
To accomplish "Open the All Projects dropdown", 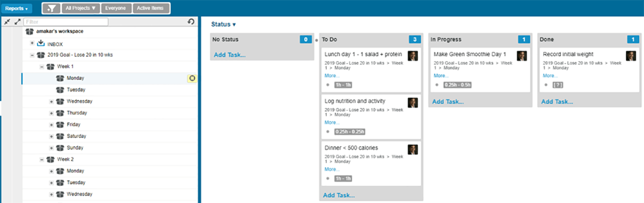I will point(80,9).
